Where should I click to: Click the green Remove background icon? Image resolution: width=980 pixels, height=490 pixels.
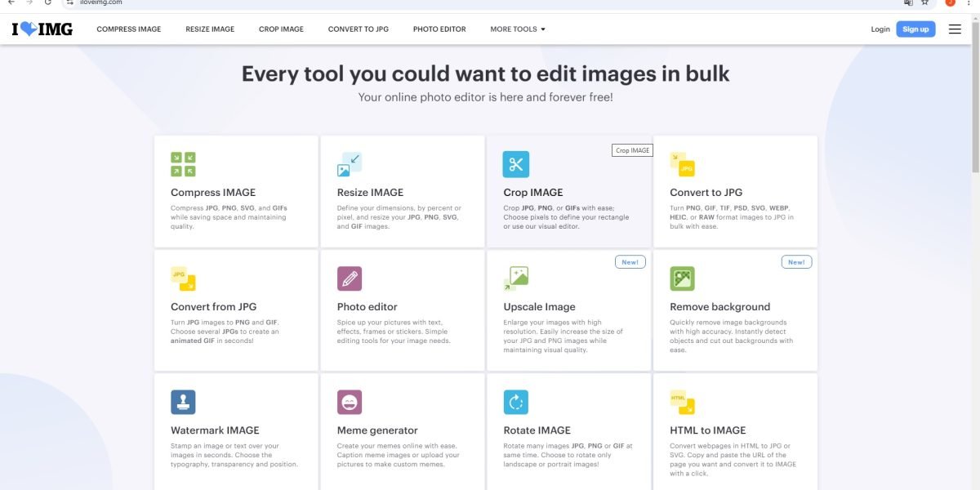click(x=682, y=278)
